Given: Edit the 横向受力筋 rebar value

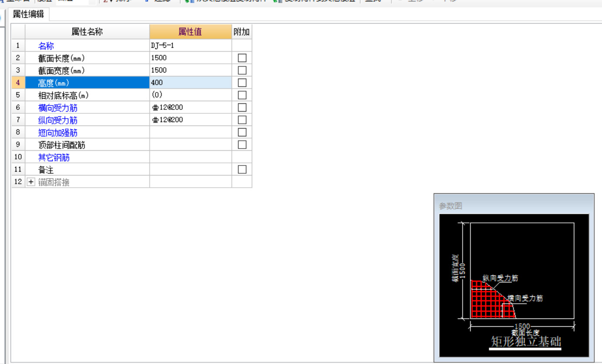Looking at the screenshot, I should click(190, 107).
